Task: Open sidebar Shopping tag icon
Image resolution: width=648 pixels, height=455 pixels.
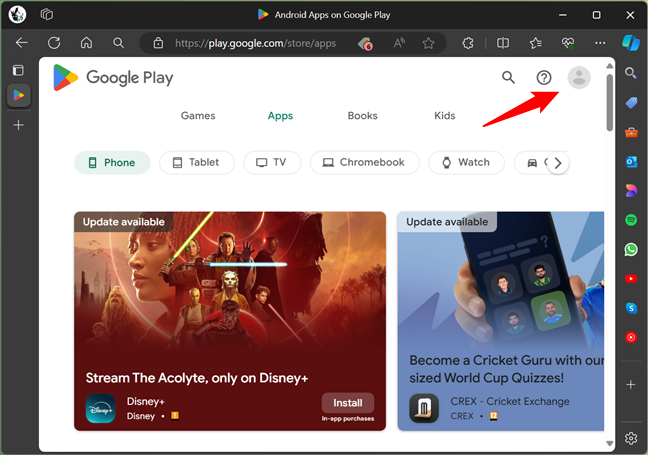Action: tap(631, 103)
